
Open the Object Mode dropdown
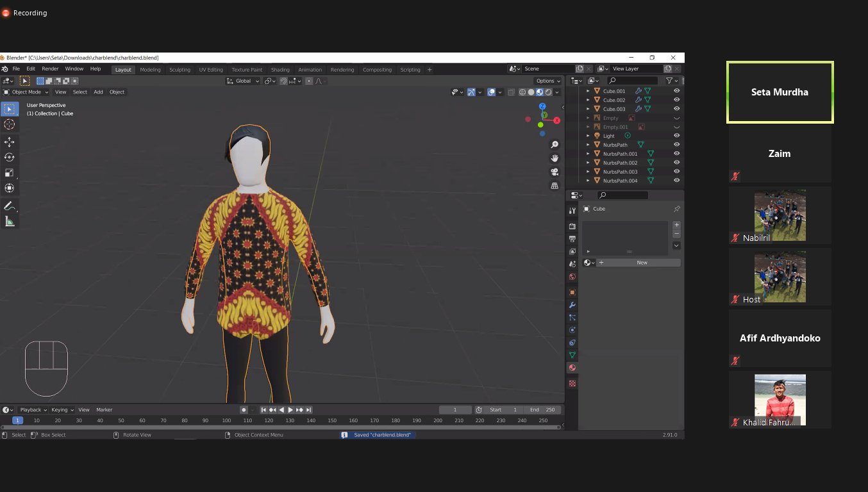[x=26, y=92]
